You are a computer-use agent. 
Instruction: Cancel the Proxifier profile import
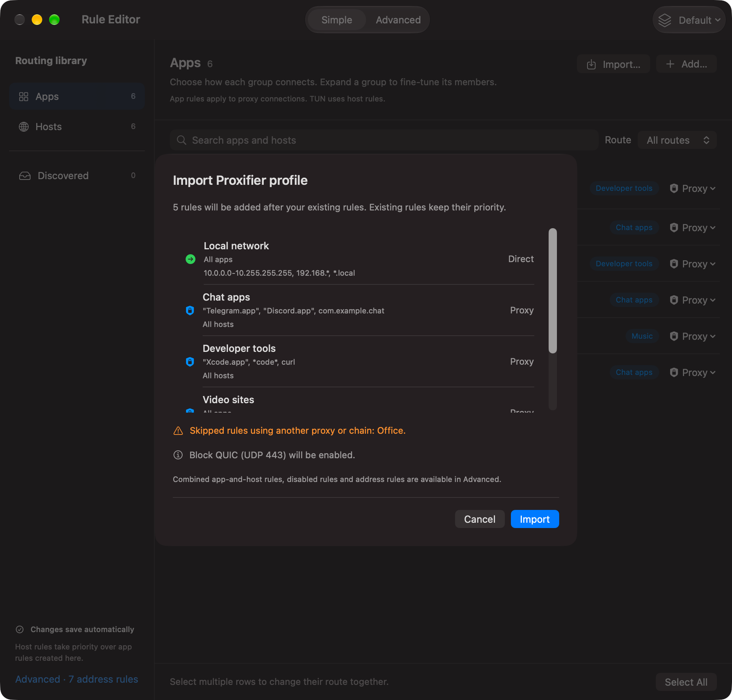[480, 519]
